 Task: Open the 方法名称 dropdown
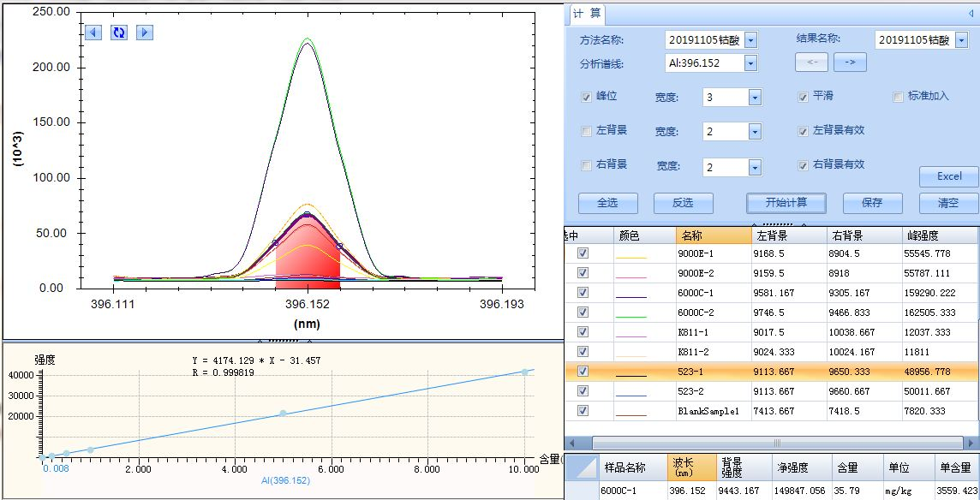click(750, 40)
